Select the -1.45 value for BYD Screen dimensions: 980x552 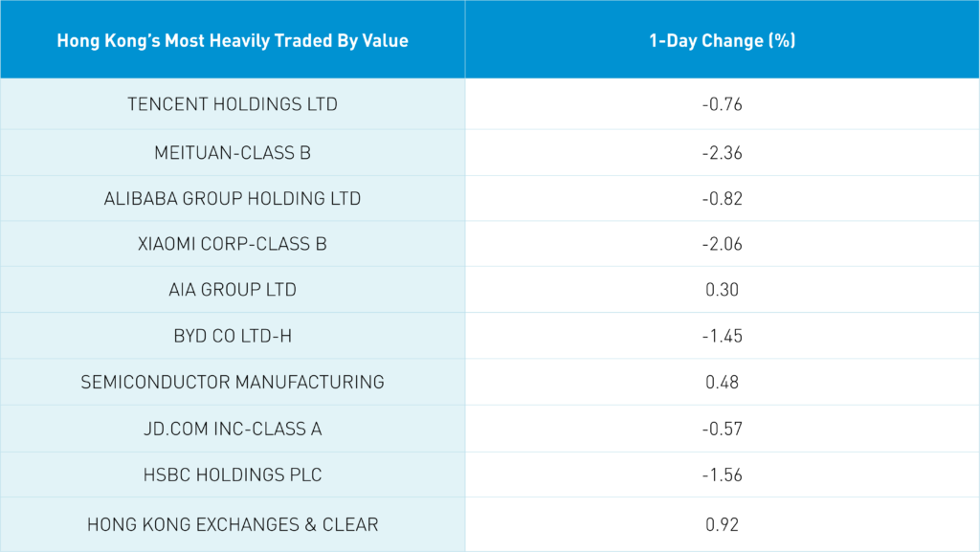(x=722, y=336)
